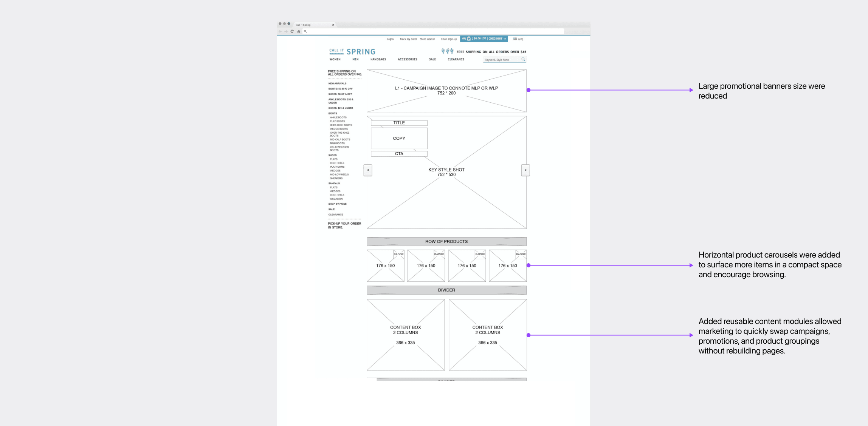Click the browser home icon

(x=299, y=31)
